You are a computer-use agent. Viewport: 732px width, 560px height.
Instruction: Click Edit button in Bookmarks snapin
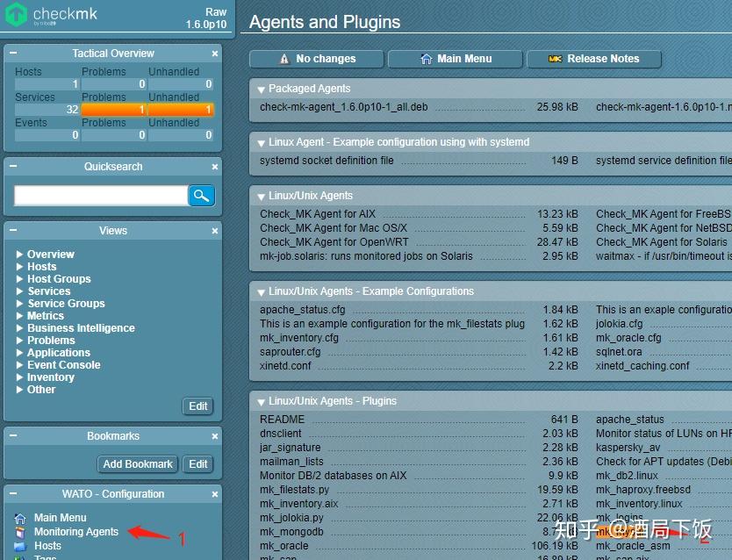pos(198,464)
